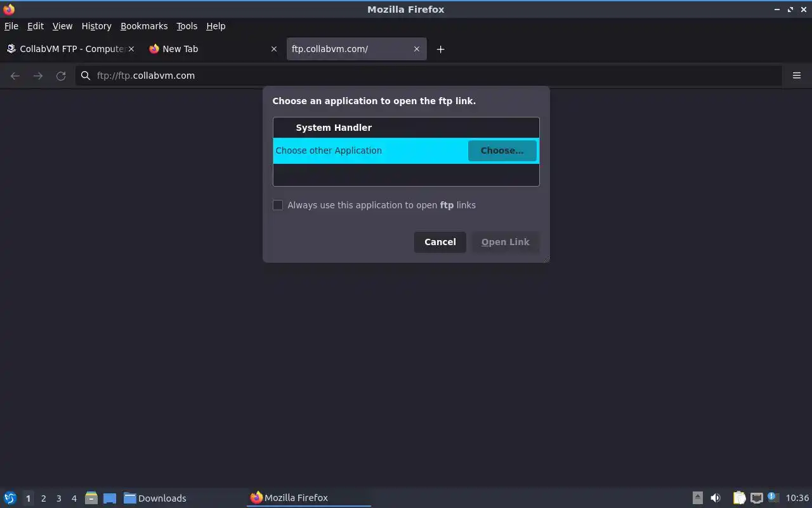
Task: Open the View menu
Action: [x=62, y=26]
